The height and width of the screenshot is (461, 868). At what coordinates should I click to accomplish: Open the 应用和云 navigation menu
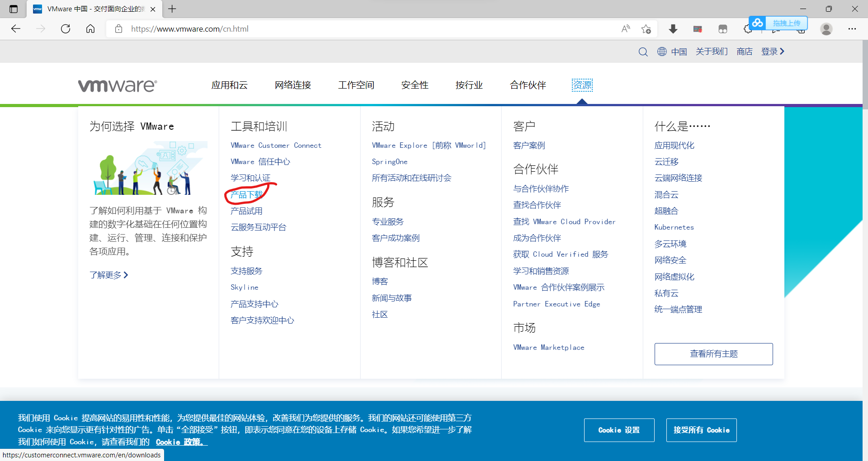(x=230, y=85)
